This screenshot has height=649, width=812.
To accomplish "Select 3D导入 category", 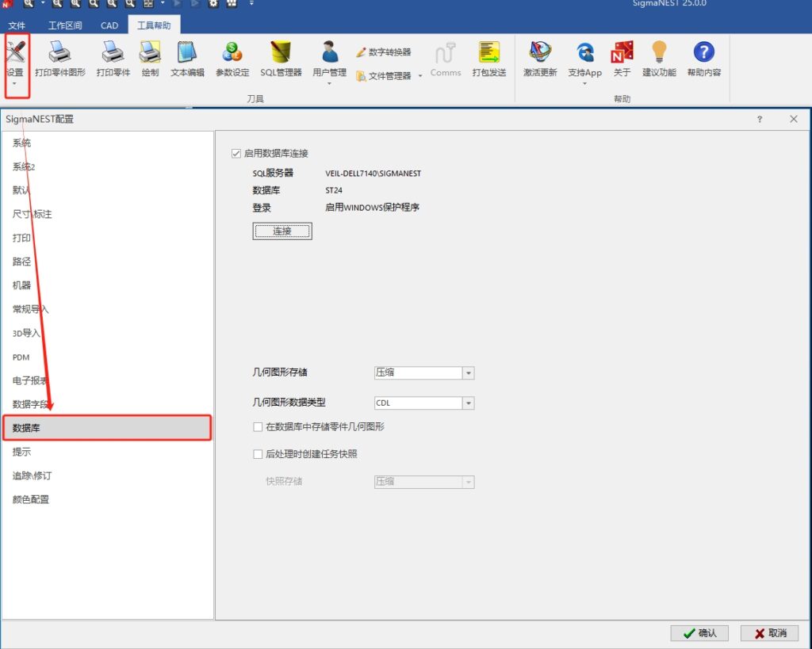I will click(26, 333).
